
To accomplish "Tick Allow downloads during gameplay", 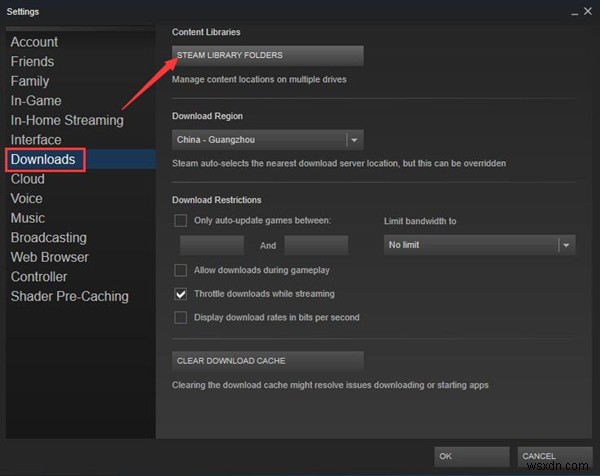I will click(181, 270).
